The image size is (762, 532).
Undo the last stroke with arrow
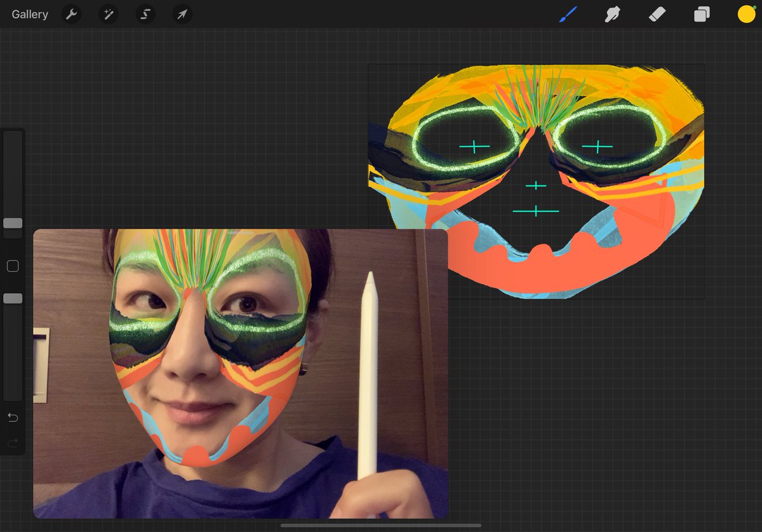coord(13,417)
